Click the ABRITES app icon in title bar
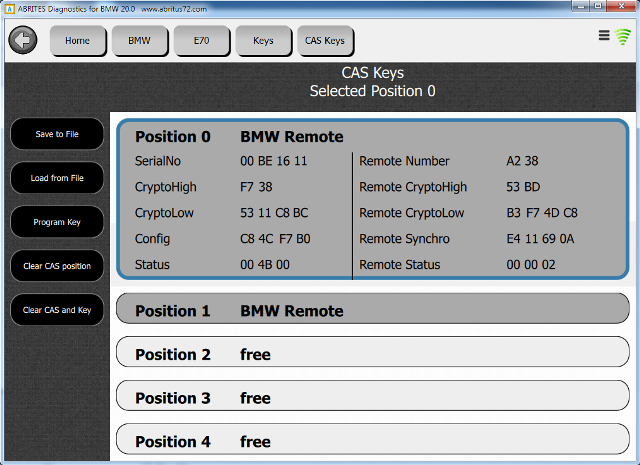 pyautogui.click(x=11, y=9)
